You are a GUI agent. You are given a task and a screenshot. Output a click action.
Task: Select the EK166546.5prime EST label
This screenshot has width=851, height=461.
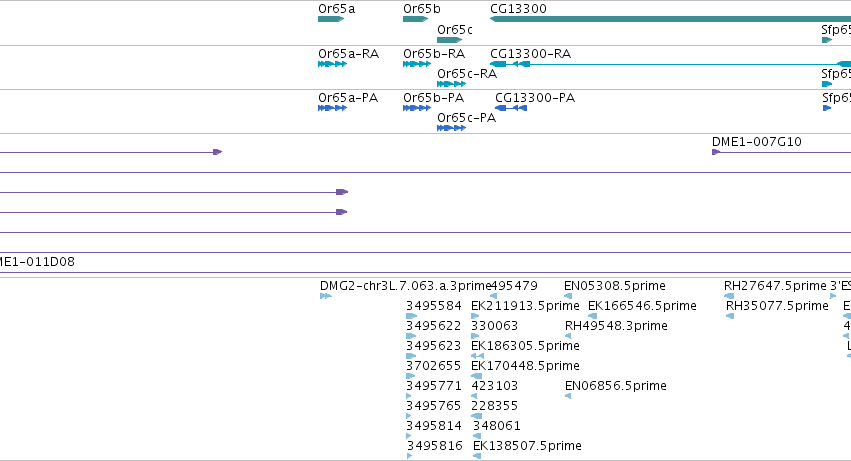[x=642, y=306]
